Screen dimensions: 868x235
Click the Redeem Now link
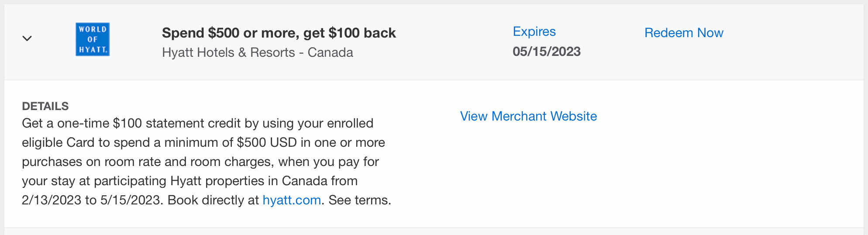(x=684, y=33)
